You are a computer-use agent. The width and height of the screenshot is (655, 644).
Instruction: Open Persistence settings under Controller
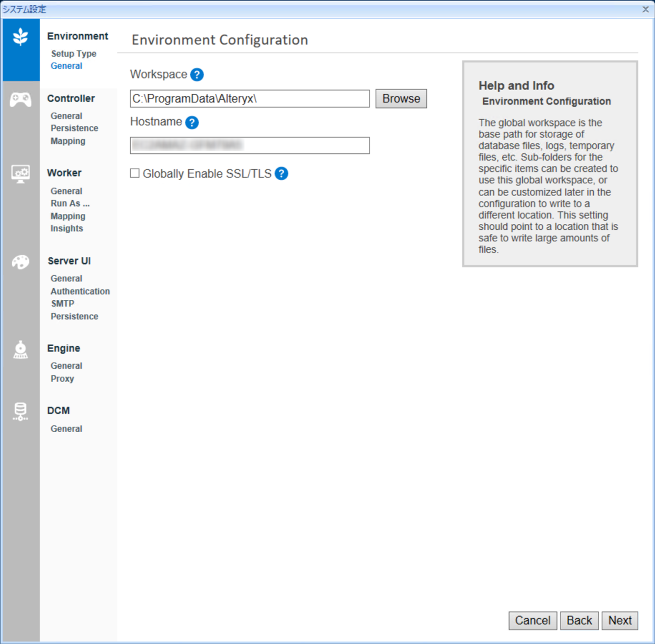tap(74, 128)
